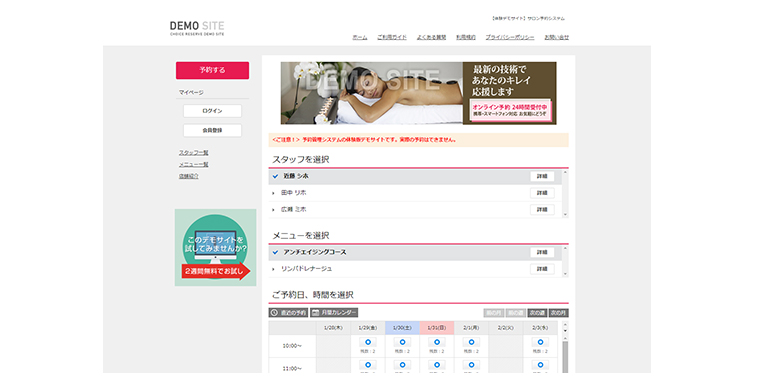Open ご利用ガイド in top navigation
The height and width of the screenshot is (380, 780).
pos(391,37)
